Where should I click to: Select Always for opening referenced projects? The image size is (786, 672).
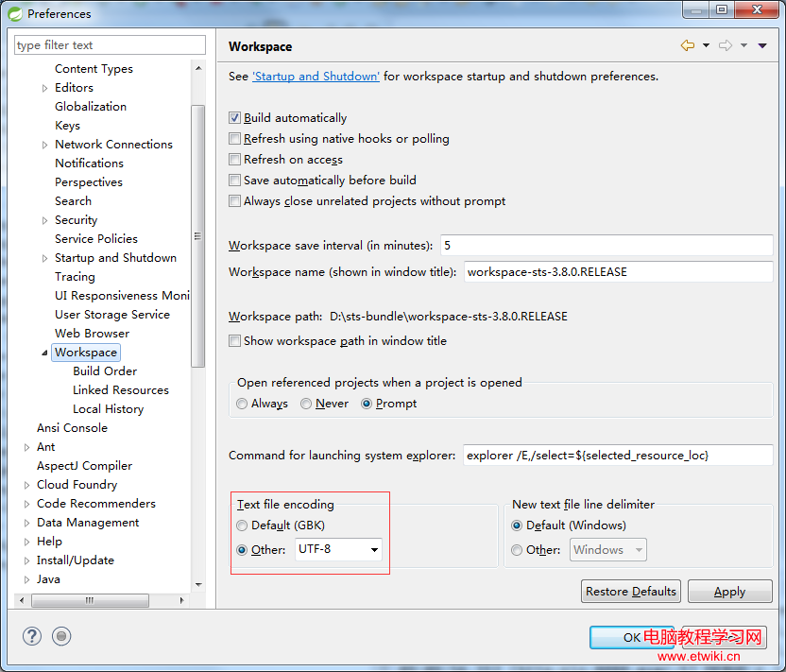tap(242, 404)
